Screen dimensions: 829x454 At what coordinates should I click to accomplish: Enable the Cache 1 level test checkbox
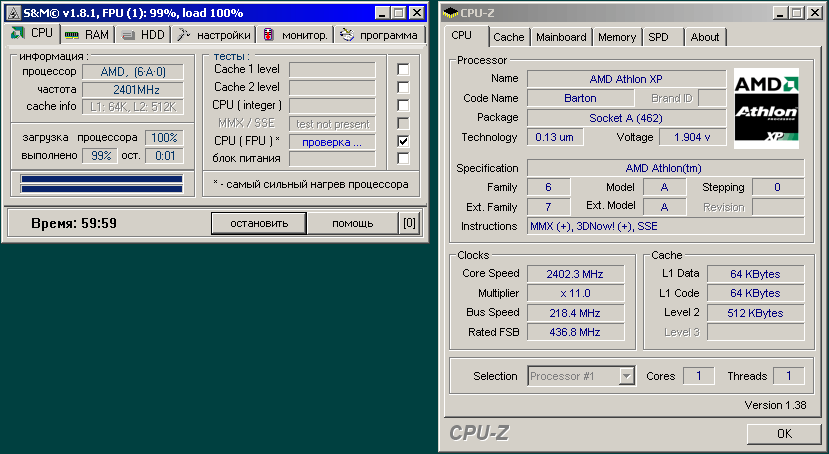[x=403, y=69]
